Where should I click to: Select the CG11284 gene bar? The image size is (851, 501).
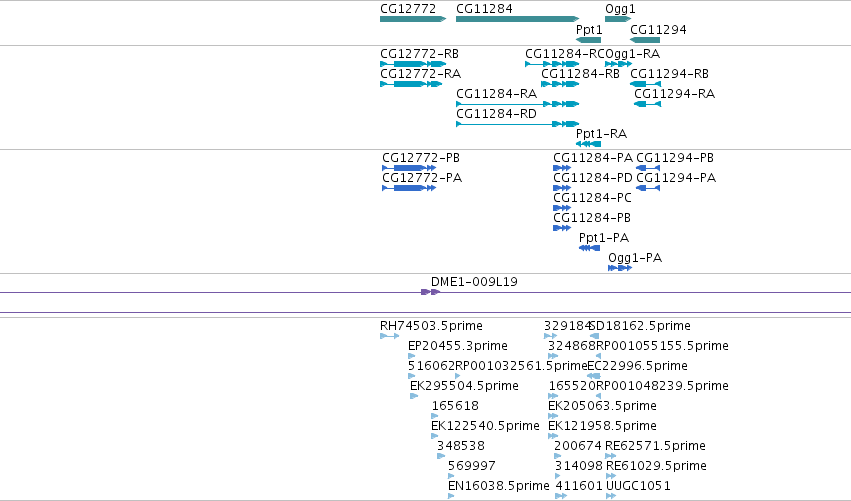(x=518, y=20)
